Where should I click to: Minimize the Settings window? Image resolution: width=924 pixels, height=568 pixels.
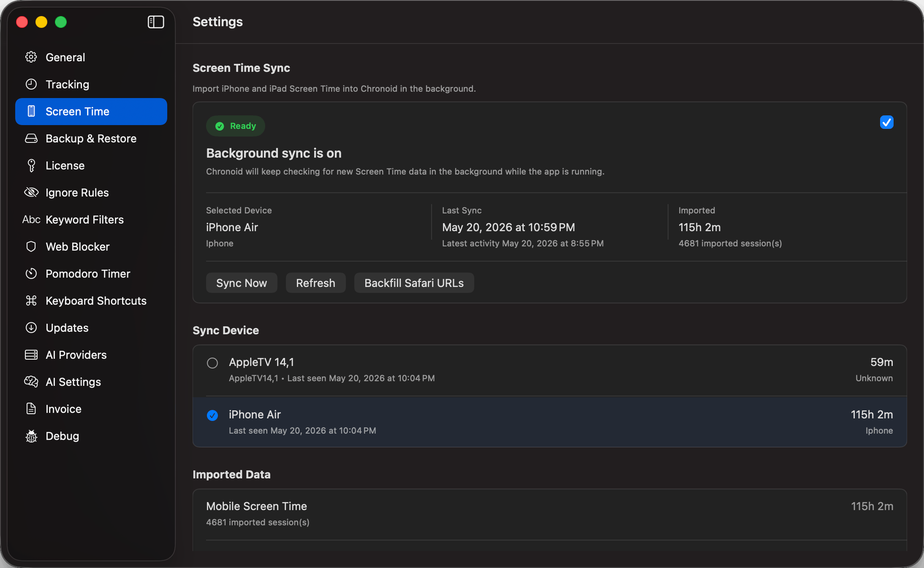[41, 22]
